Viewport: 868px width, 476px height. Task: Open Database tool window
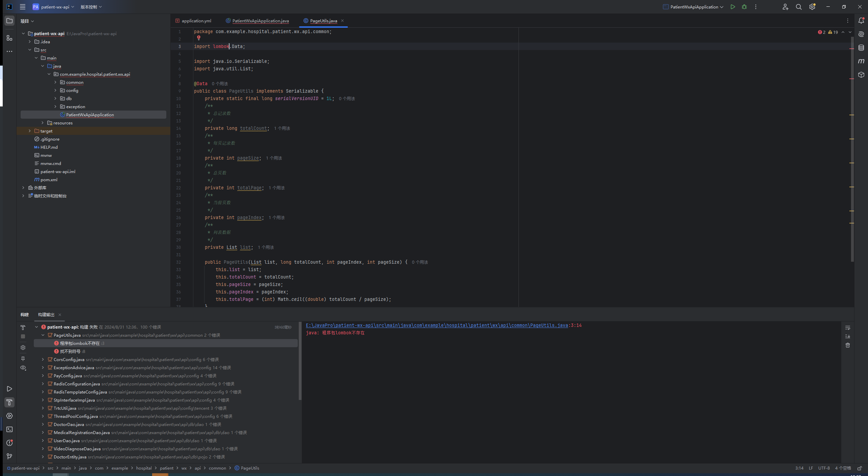(861, 48)
